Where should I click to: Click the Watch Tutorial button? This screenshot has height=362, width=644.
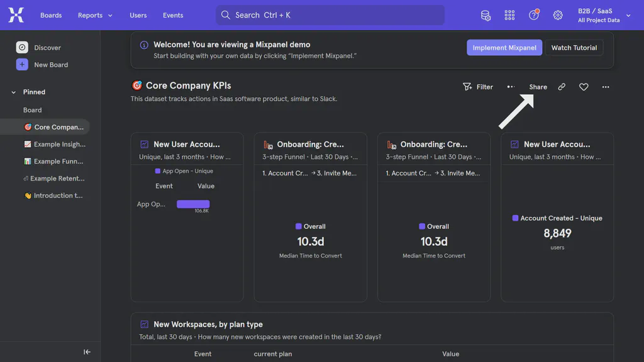coord(574,47)
